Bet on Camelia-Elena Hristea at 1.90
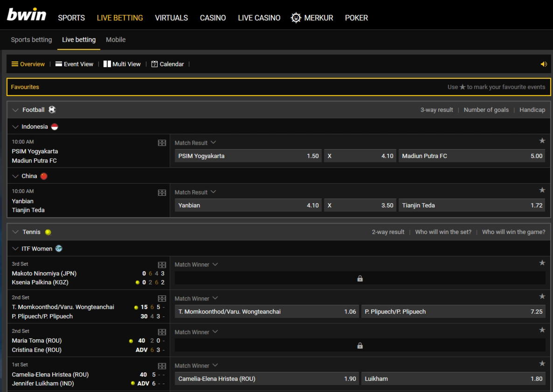 point(267,378)
